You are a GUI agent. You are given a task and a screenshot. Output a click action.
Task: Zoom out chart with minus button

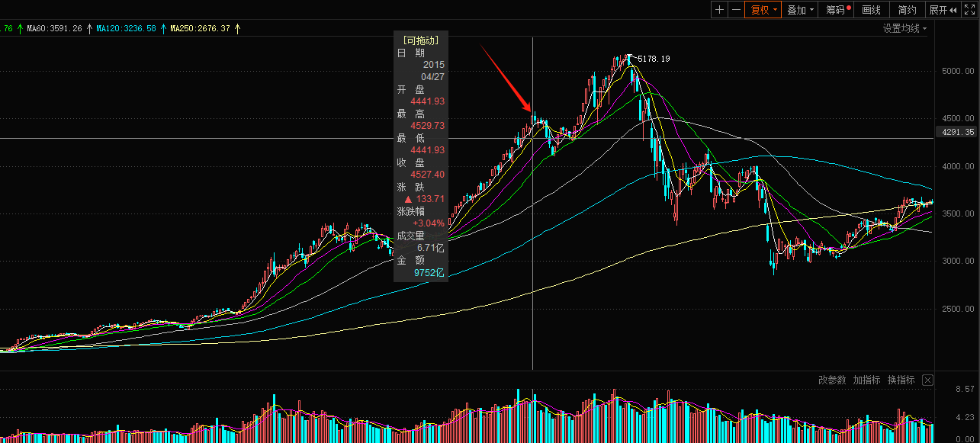[x=736, y=10]
